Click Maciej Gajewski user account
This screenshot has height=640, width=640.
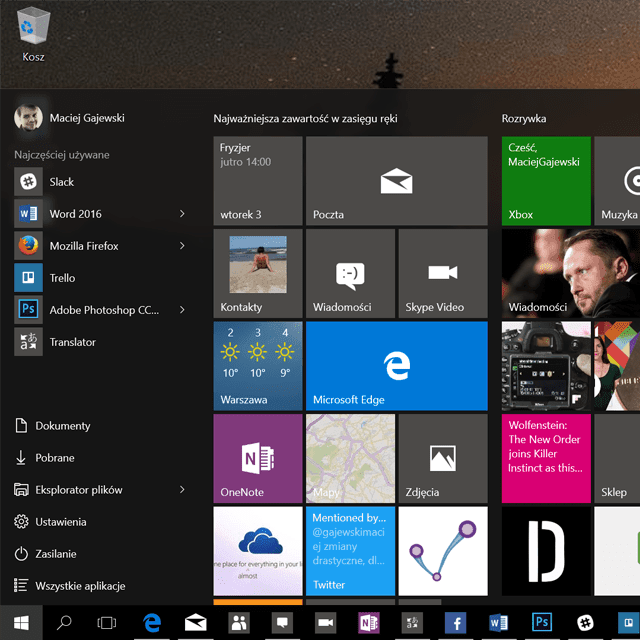click(x=69, y=118)
